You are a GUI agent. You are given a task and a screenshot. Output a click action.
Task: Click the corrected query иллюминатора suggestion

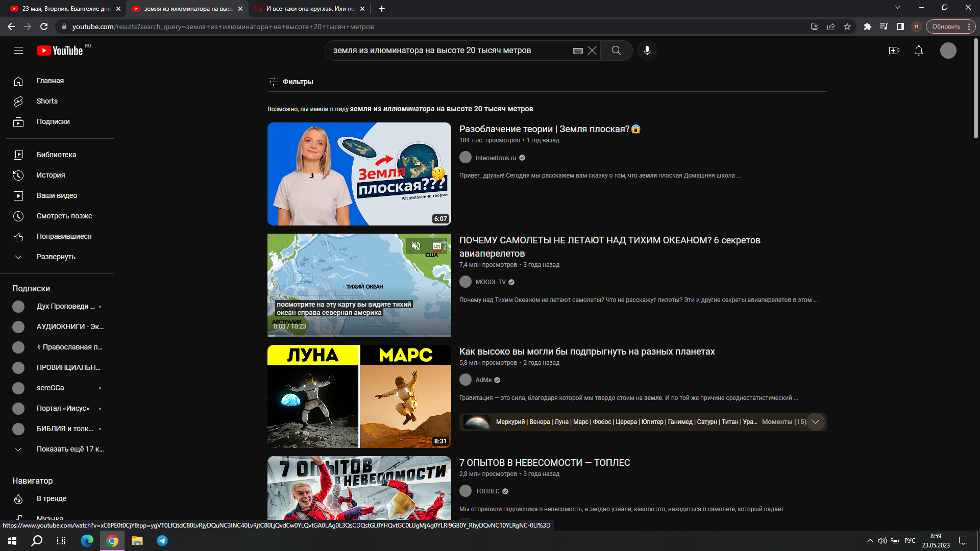[442, 109]
